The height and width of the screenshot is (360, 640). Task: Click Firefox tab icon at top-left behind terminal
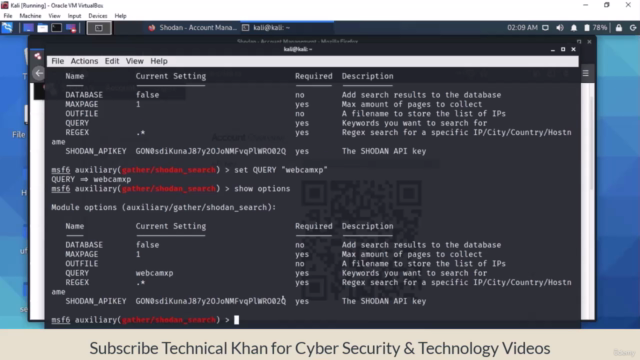click(38, 56)
